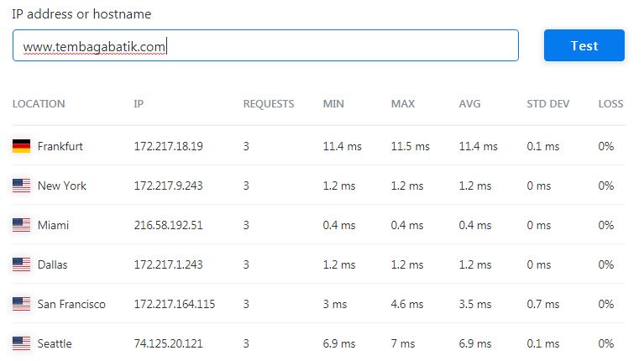Screen dimensions: 644x361
Task: Click the US flag beside San Francisco
Action: click(x=21, y=304)
